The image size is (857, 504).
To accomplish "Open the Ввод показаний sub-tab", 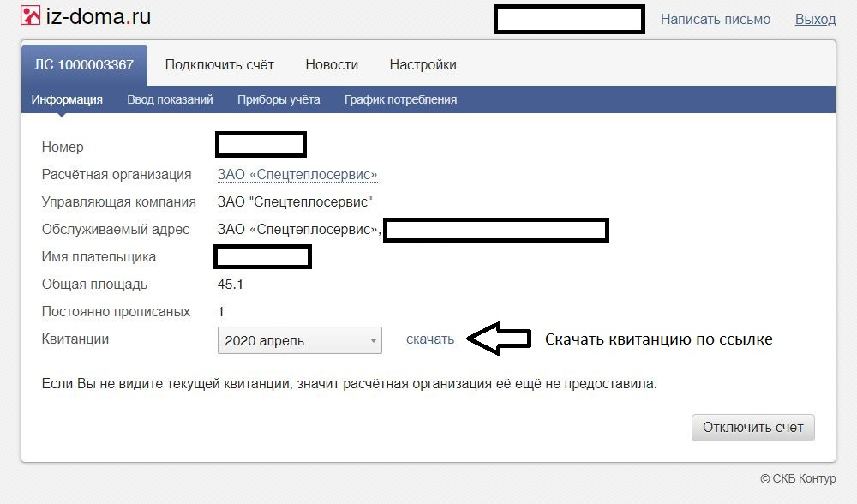I will coord(170,99).
